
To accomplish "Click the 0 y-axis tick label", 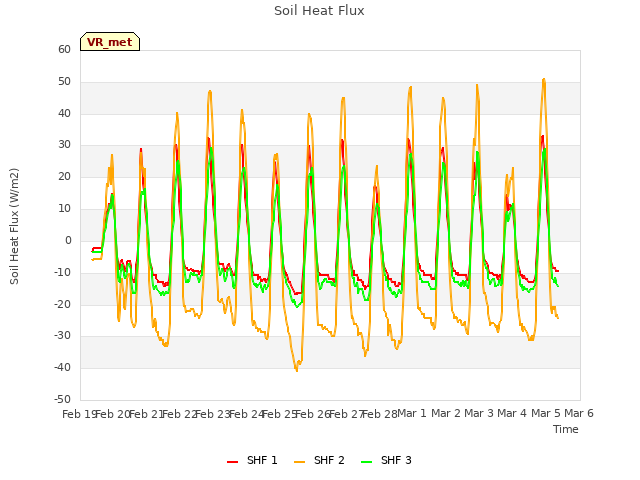I will [x=68, y=240].
